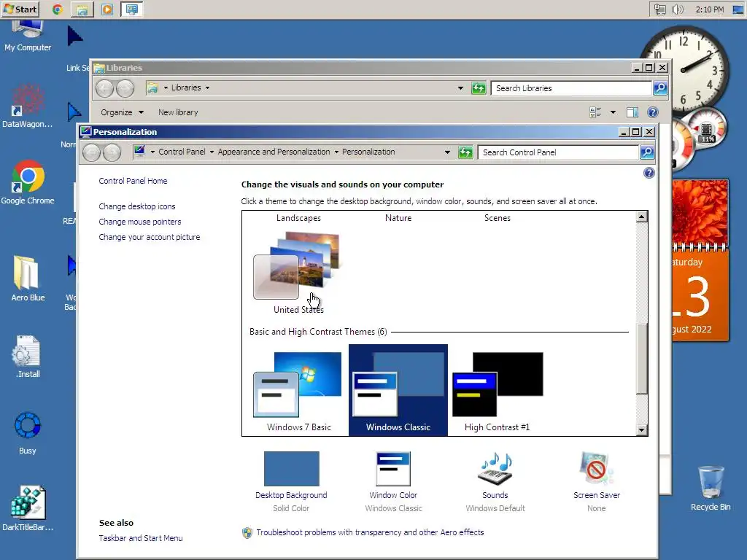Select the Busy cursor desktop icon

tap(28, 433)
